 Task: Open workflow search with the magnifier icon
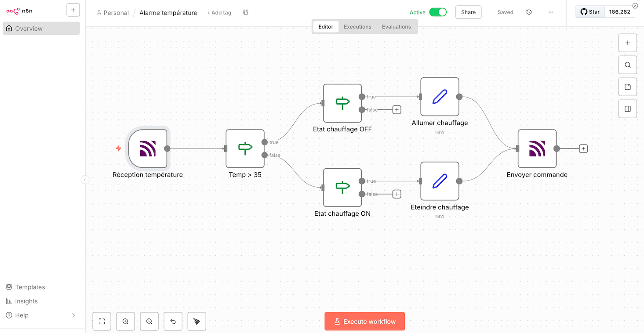pos(627,65)
